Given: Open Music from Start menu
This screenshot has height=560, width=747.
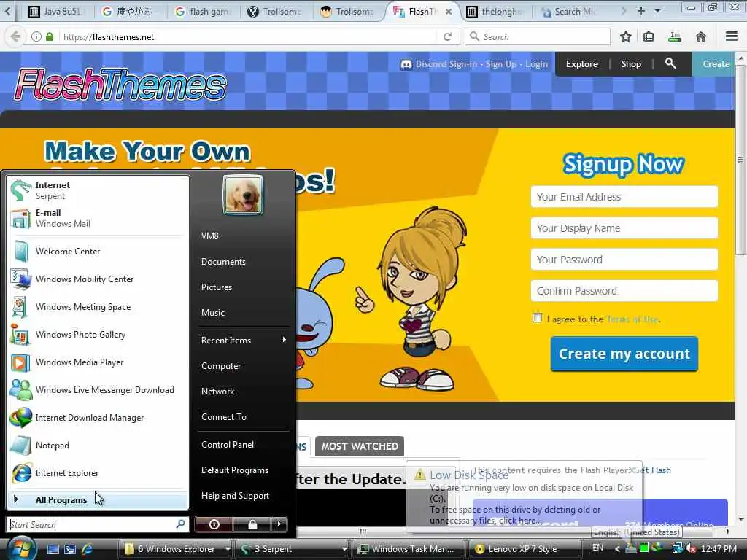Looking at the screenshot, I should coord(243,313).
